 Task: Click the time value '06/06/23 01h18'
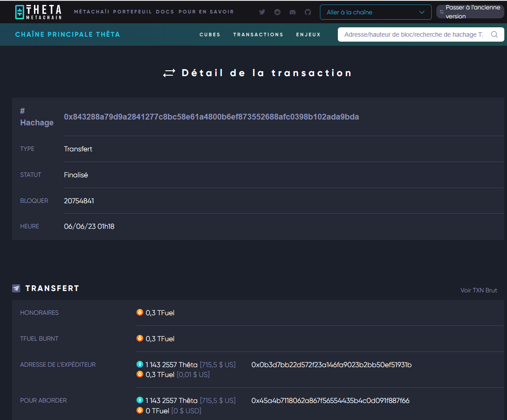[89, 226]
